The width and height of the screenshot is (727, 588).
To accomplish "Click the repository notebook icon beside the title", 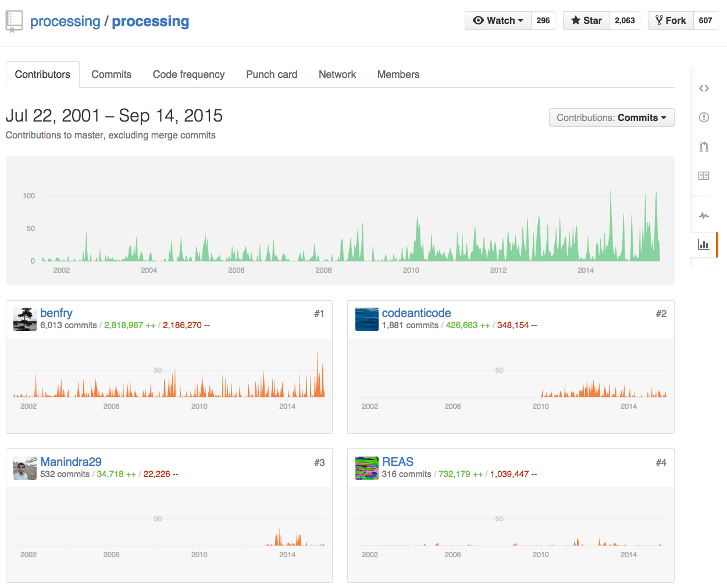I will tap(15, 21).
